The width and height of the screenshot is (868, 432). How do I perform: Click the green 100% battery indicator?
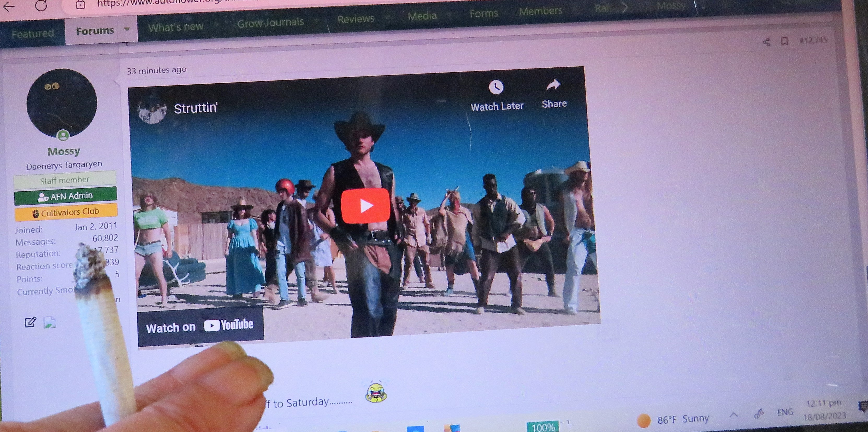[x=543, y=427]
